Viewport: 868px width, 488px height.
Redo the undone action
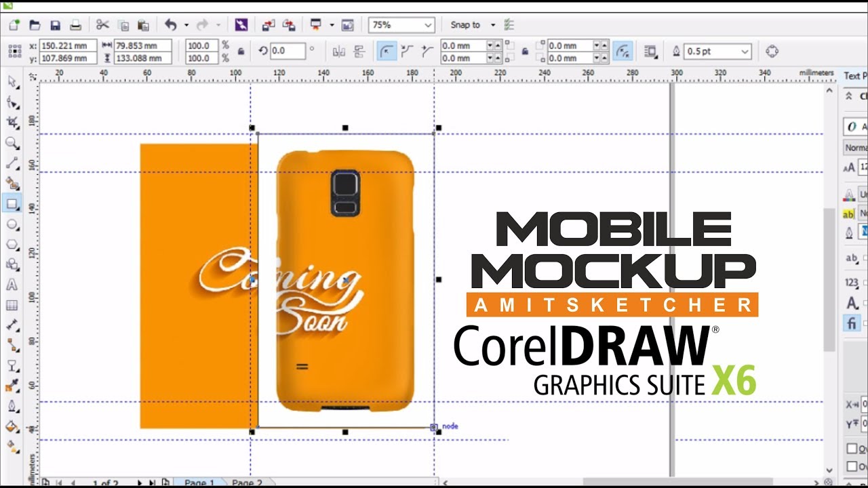201,25
